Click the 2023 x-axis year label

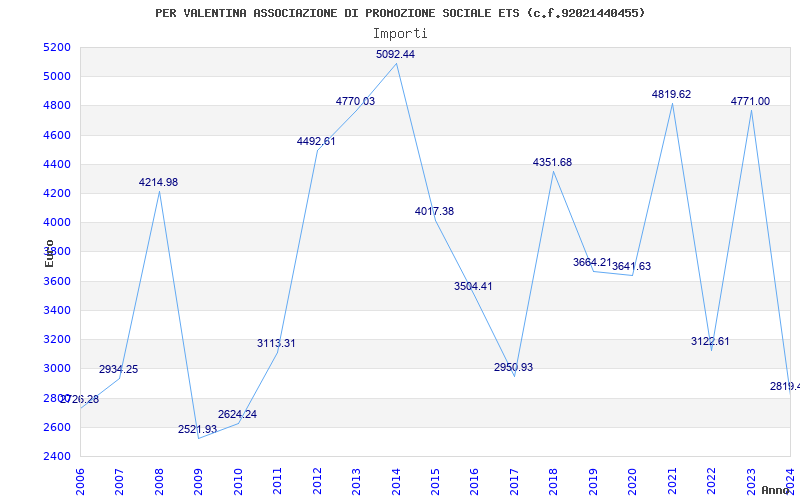pyautogui.click(x=751, y=482)
